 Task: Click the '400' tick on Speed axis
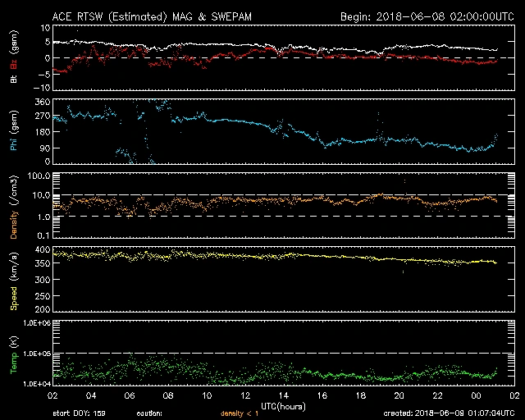pos(43,249)
